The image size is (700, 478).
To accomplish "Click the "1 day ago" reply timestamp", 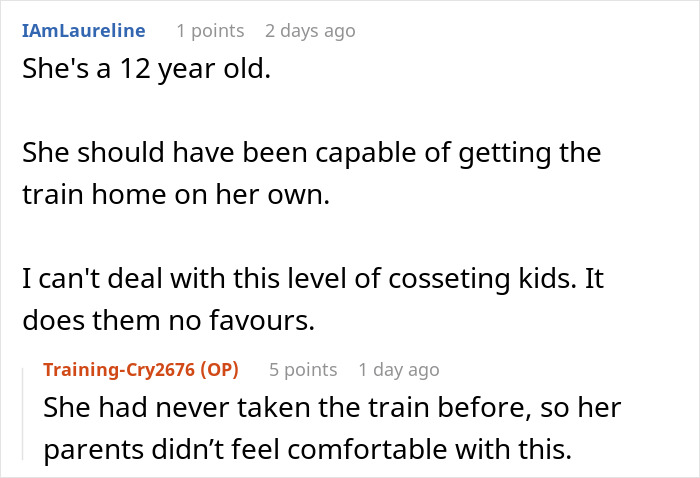I will [x=398, y=370].
